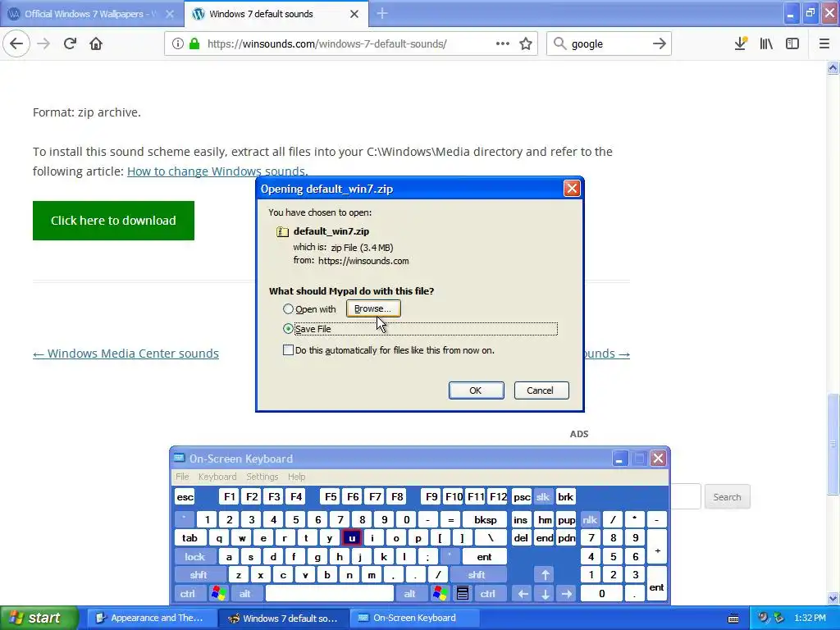Click search go arrow in search box
Image resolution: width=840 pixels, height=630 pixels.
tap(660, 43)
